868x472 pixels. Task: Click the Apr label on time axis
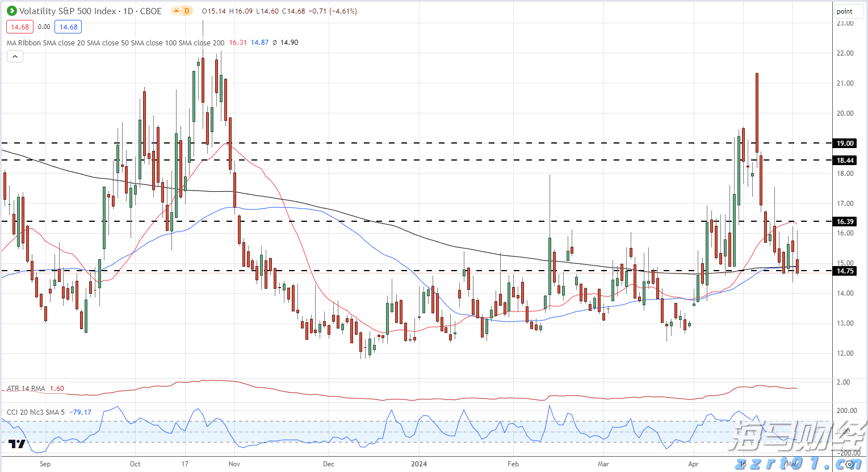[693, 463]
